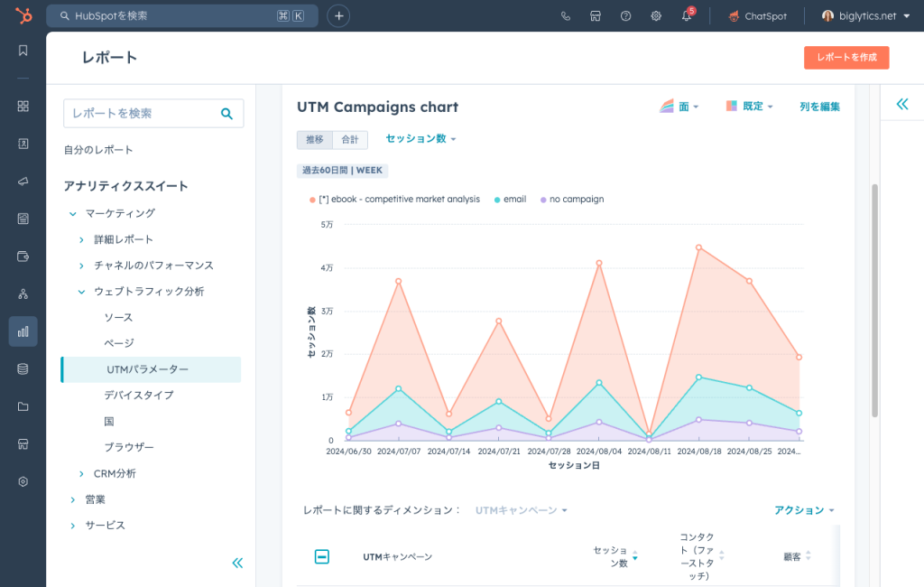Click the 列を編集 link
Image resolution: width=924 pixels, height=587 pixels.
(819, 107)
